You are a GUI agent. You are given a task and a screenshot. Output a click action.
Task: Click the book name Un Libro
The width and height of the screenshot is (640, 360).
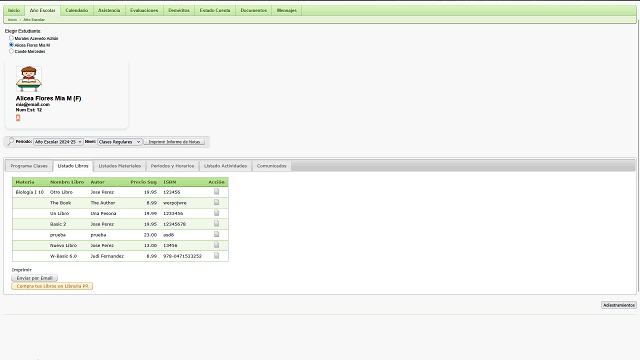(60, 213)
